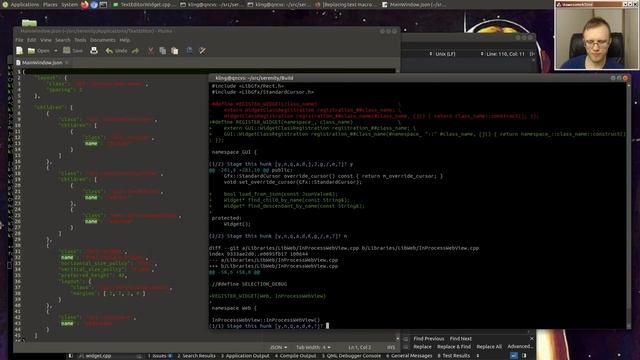The image size is (640, 360).
Task: Open the Tab Width dropdown in status bar
Action: point(313,347)
